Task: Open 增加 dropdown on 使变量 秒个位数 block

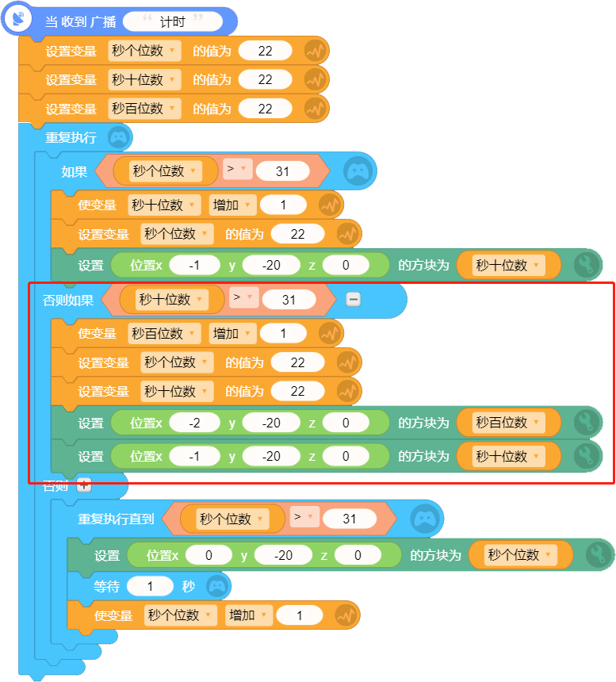Action: (x=249, y=615)
